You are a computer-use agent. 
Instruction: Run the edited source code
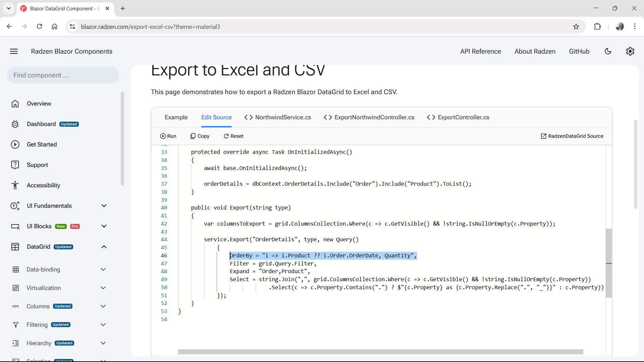click(168, 136)
